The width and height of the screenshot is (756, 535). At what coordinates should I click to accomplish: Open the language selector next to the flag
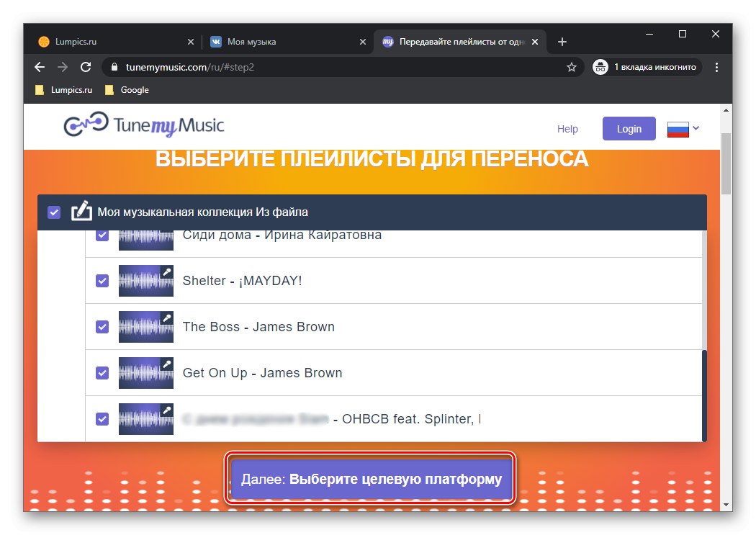[x=697, y=128]
